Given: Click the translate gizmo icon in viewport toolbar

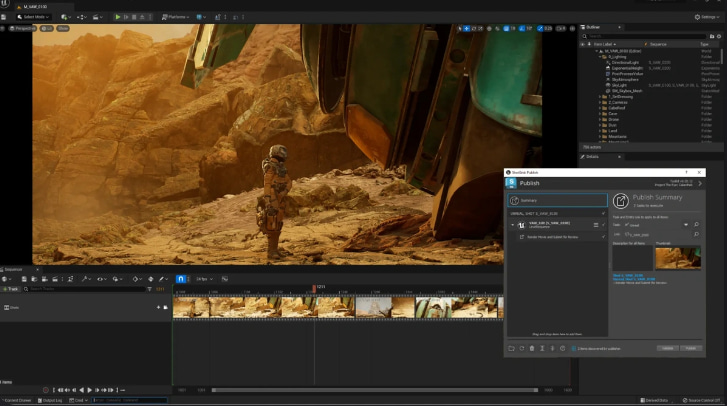Looking at the screenshot, I should [x=466, y=28].
